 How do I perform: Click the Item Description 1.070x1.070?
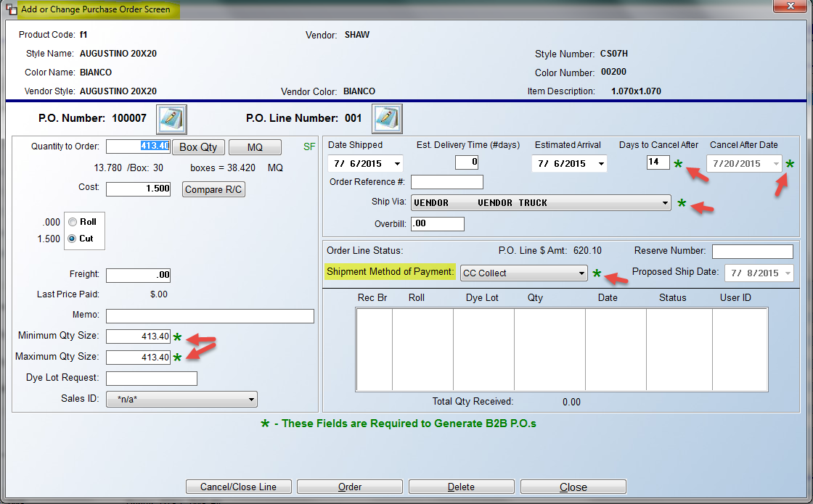[636, 91]
